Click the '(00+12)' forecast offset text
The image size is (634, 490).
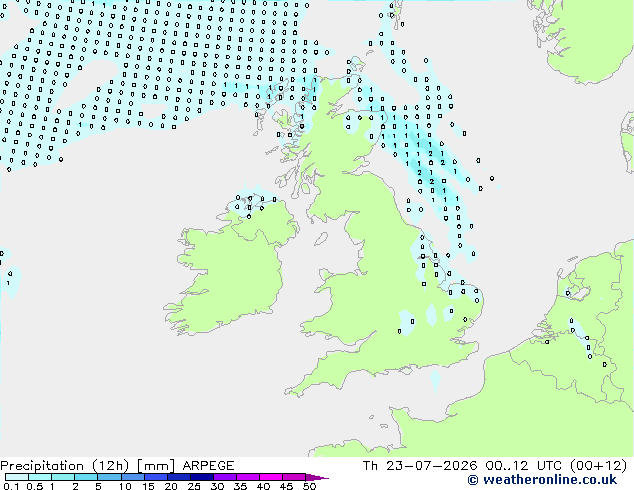tap(598, 466)
